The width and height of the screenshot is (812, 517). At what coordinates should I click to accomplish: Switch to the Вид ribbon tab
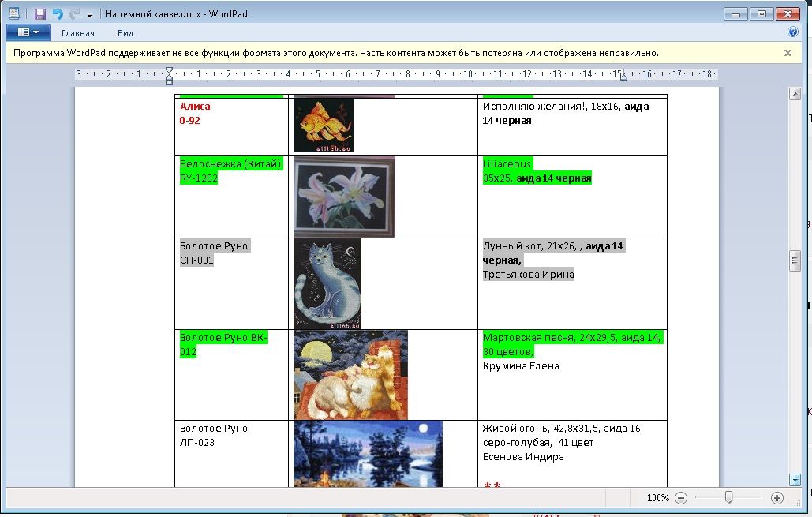click(125, 33)
